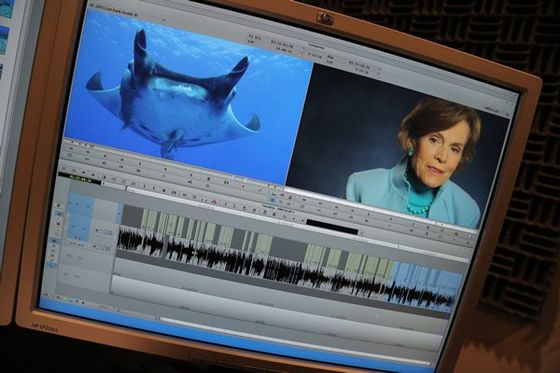The height and width of the screenshot is (373, 560).
Task: Click the green timecode display above the timeline
Action: pos(79,179)
